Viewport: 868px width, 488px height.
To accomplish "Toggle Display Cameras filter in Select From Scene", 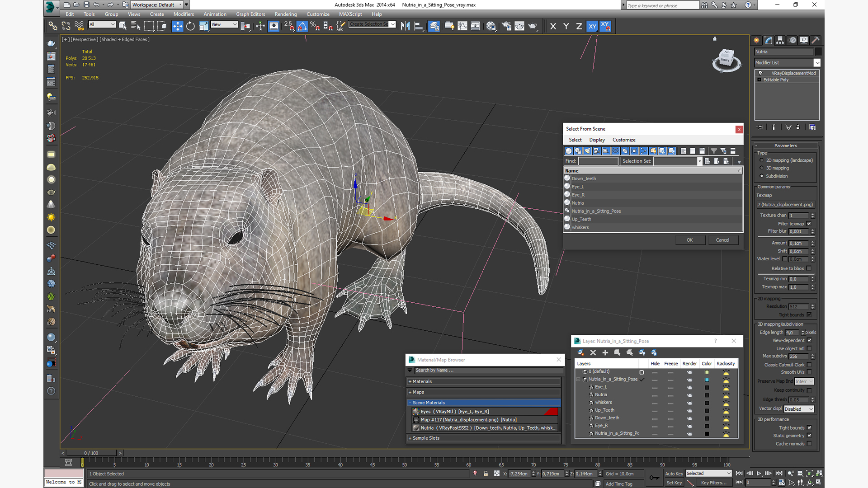I will [597, 151].
